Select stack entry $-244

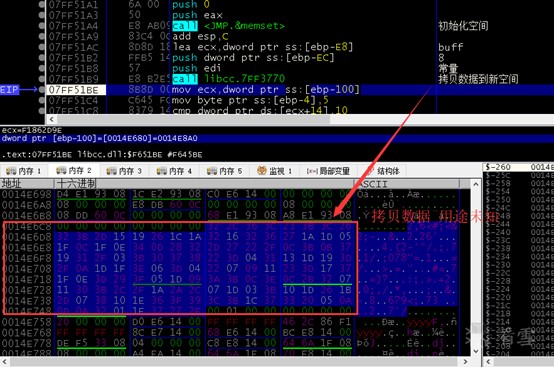pos(498,224)
